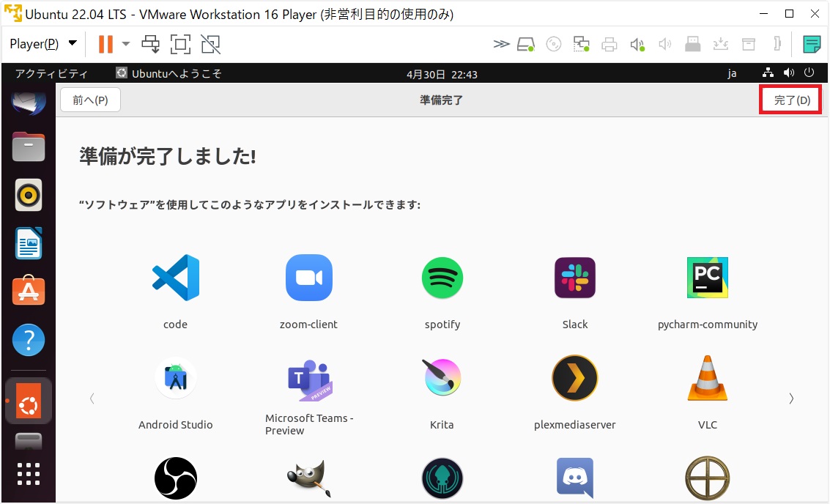Click the 準備が完了しました! heading

[168, 156]
